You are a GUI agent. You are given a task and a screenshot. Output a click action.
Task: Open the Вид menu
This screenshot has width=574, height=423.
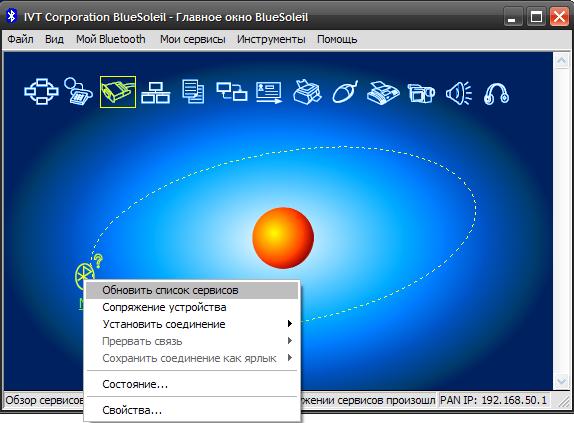click(54, 39)
